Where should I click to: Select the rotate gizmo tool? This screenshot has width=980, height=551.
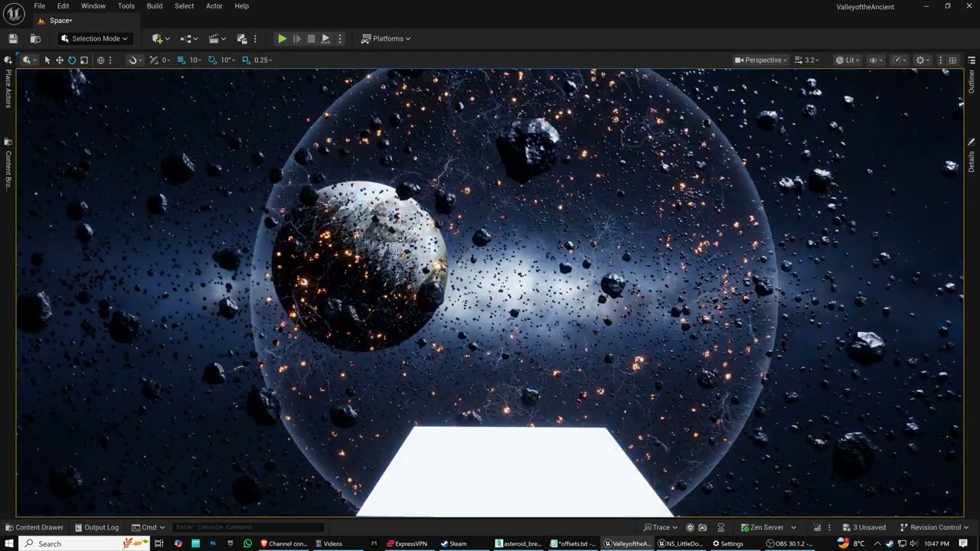[72, 60]
